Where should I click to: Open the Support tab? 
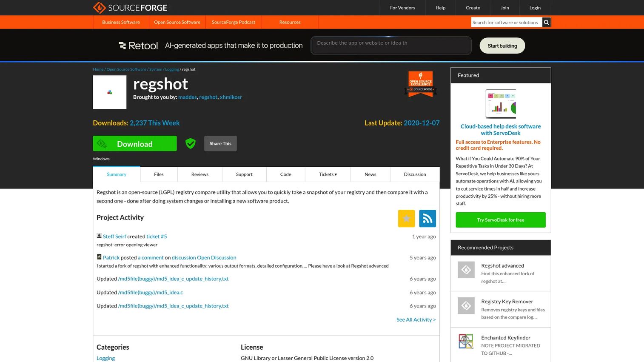tap(244, 174)
